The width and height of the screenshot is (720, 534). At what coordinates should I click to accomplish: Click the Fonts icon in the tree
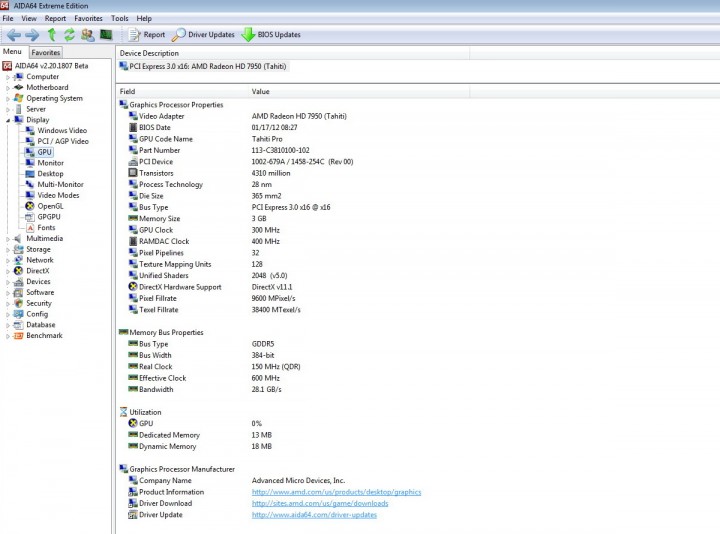(30, 227)
